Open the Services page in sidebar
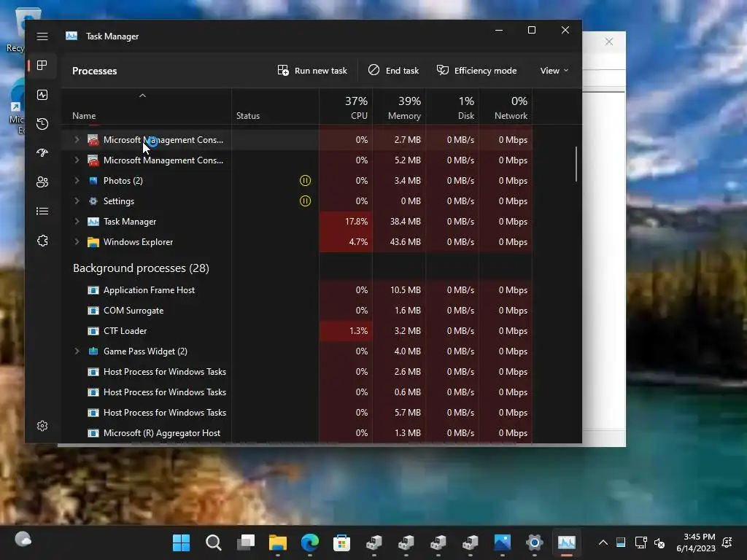This screenshot has width=747, height=560. (42, 241)
